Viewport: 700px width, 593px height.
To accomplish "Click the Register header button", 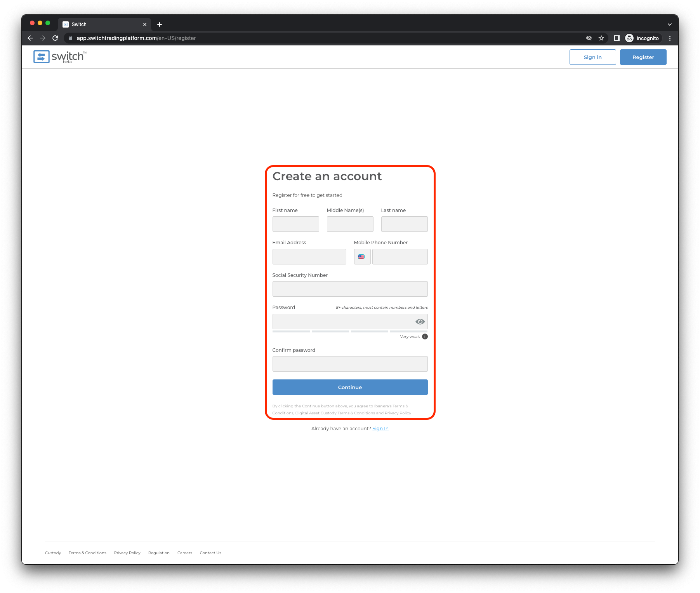I will point(643,57).
